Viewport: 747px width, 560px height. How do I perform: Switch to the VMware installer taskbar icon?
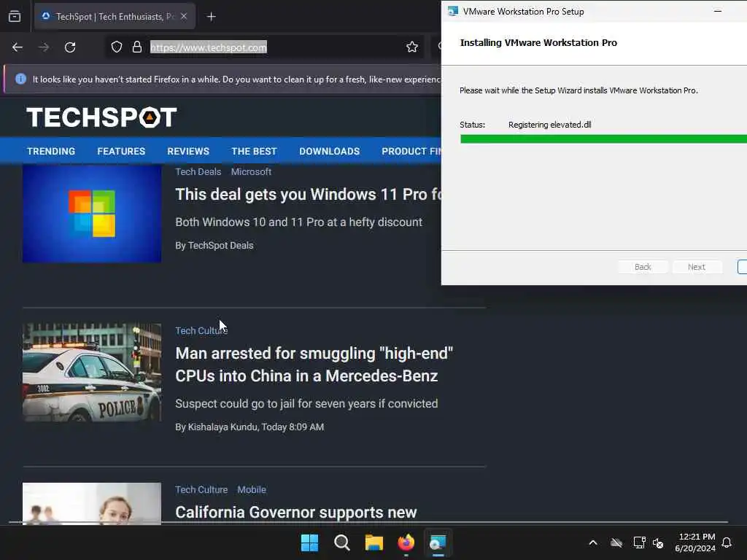tap(438, 542)
